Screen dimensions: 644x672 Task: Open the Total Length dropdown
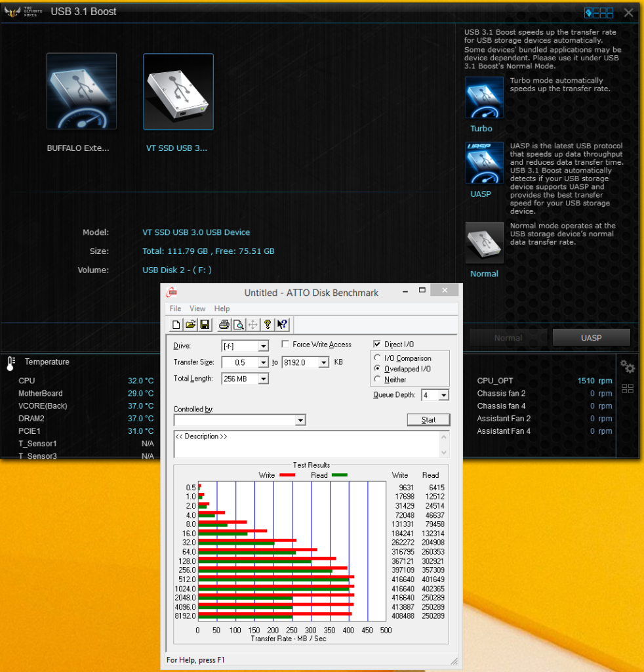tap(264, 379)
